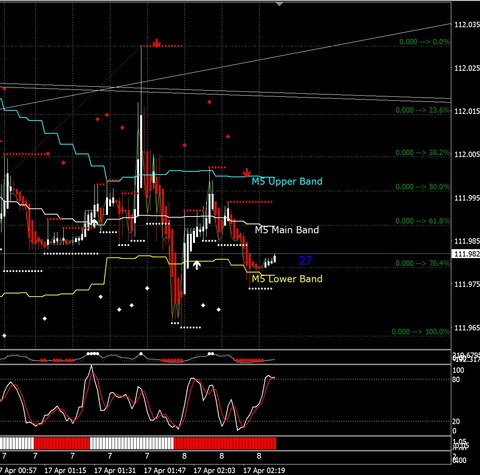Click 112.005 on the price axis
This screenshot has height=475, width=480.
point(467,154)
